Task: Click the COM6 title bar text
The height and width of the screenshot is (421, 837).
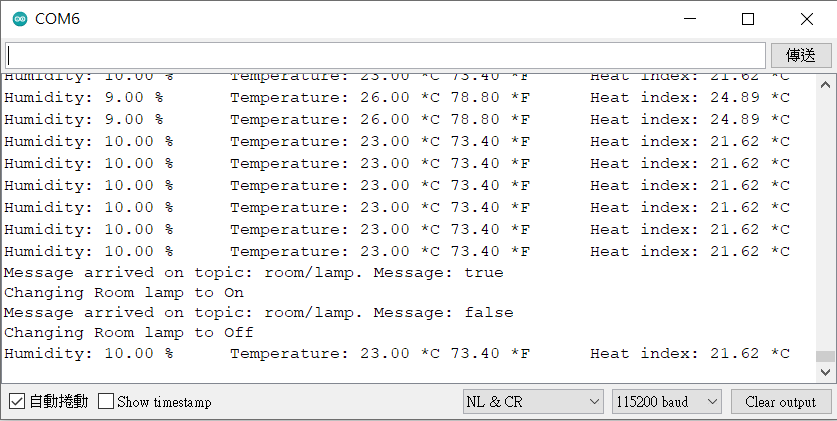Action: [57, 19]
